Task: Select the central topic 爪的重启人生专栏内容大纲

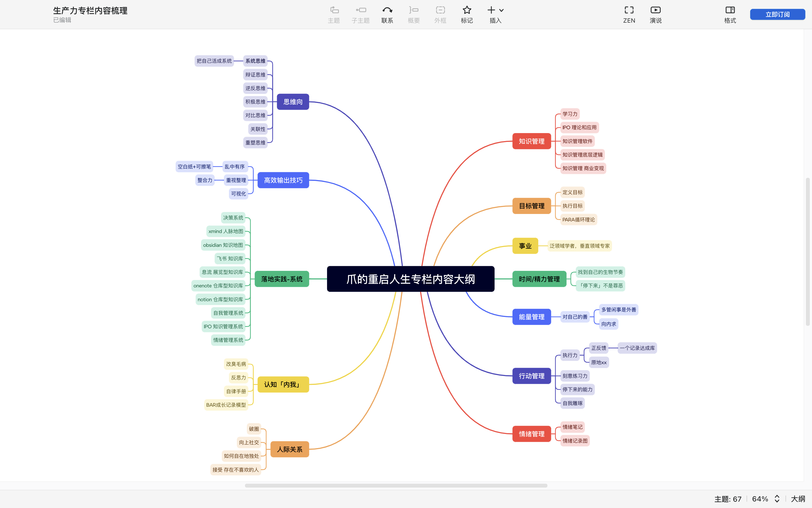Action: tap(410, 279)
